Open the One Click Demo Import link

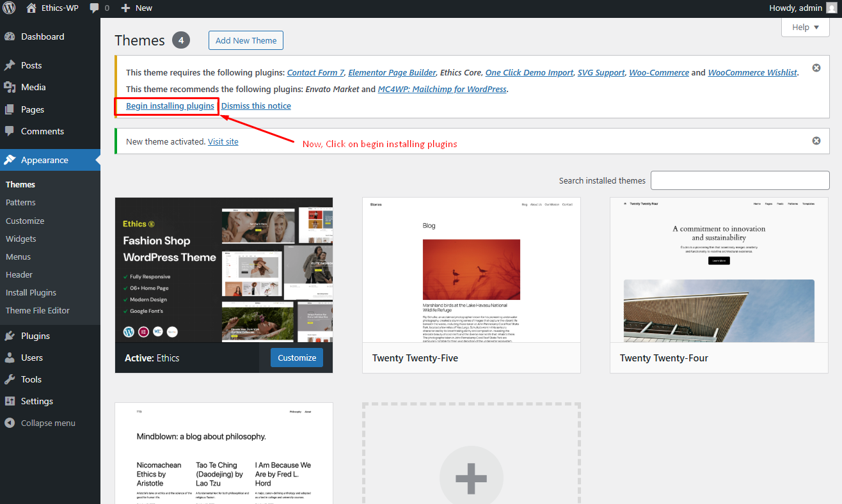[529, 72]
